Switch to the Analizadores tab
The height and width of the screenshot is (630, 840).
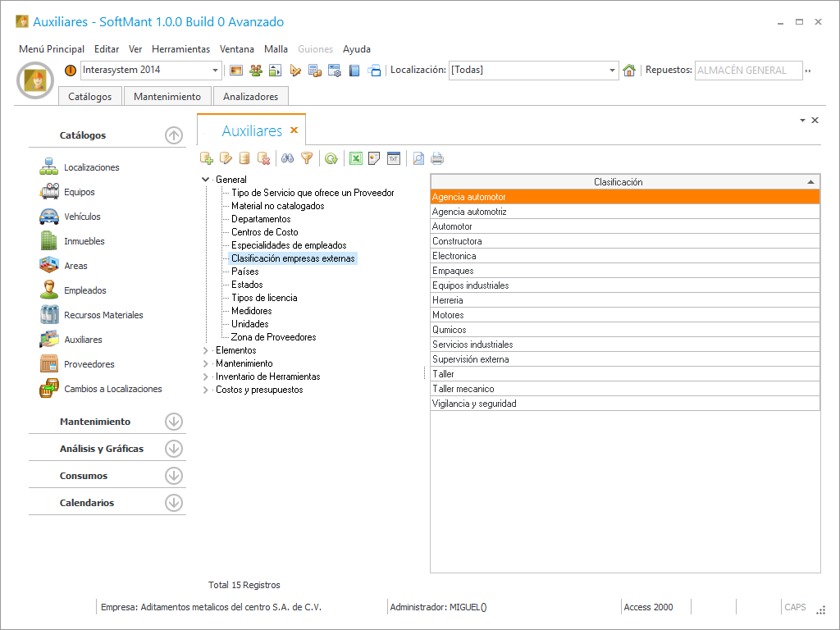[x=250, y=97]
